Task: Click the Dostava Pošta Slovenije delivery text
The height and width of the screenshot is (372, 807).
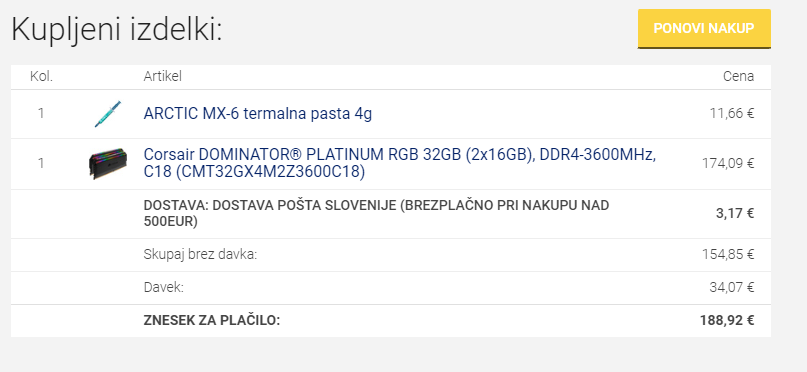Action: click(x=376, y=214)
